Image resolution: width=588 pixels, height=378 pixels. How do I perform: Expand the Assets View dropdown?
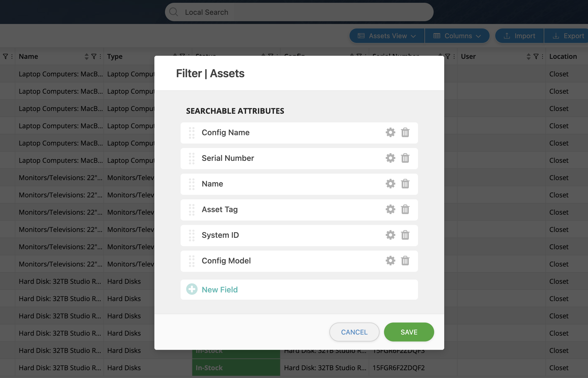point(387,36)
